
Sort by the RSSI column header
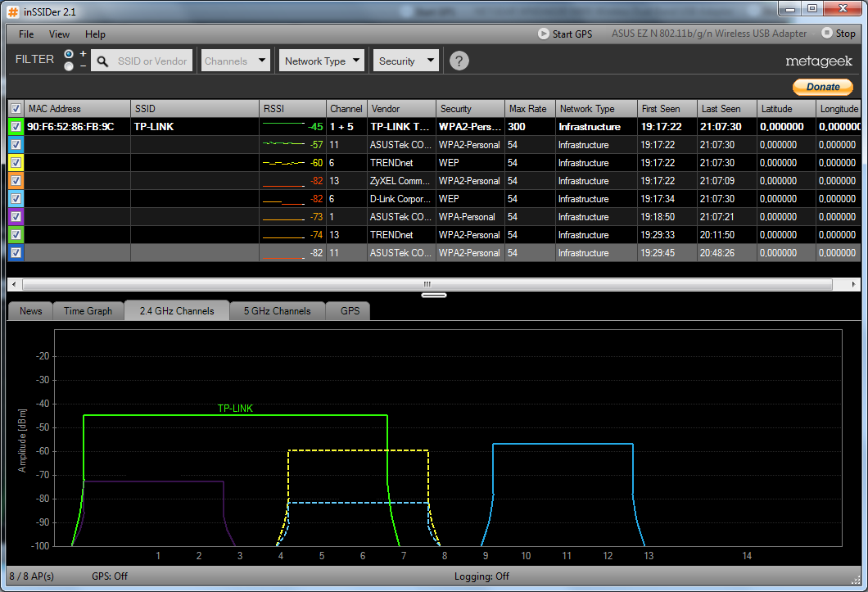click(292, 109)
